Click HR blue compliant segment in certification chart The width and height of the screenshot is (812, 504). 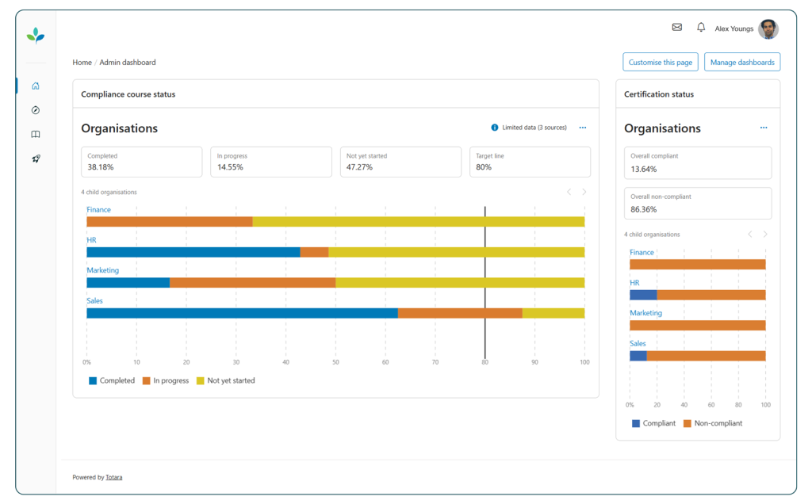coord(643,295)
